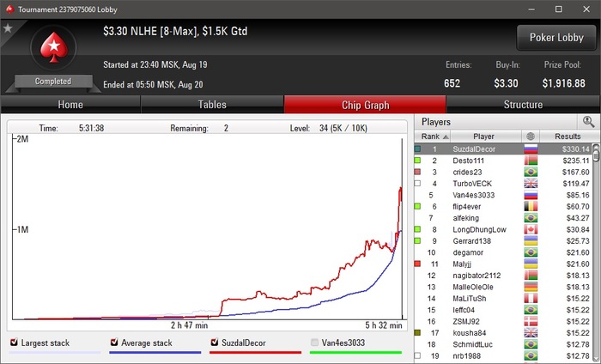
Task: Click the $1,916.88 prize pool value
Action: (x=563, y=83)
